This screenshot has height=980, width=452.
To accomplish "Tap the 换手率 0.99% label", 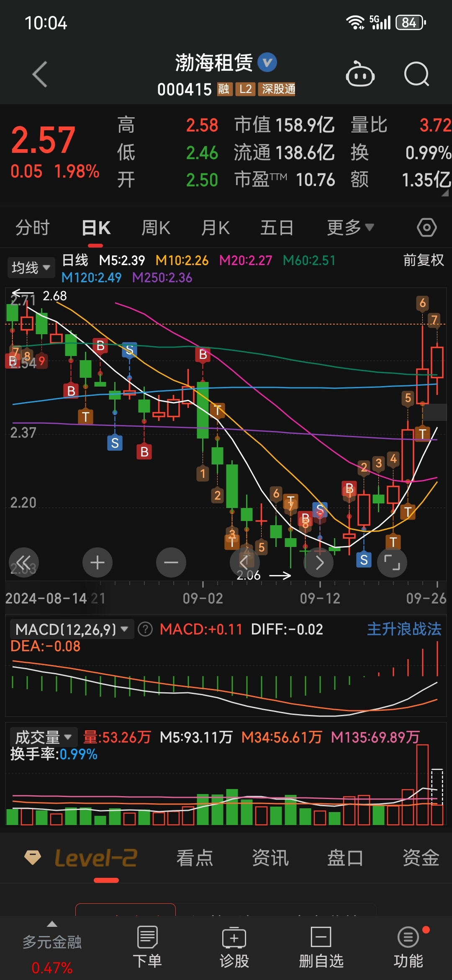I will point(54,754).
